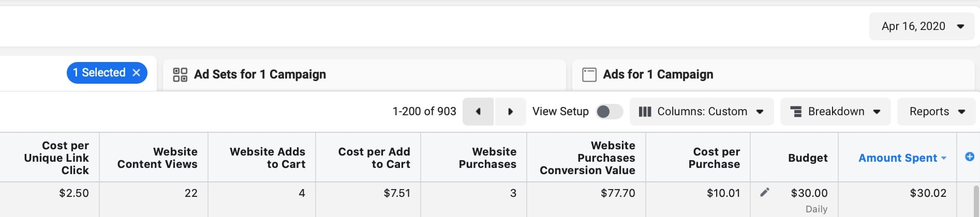Viewport: 980px width, 217px height.
Task: Switch to Ads for 1 Campaign tab
Action: (658, 75)
